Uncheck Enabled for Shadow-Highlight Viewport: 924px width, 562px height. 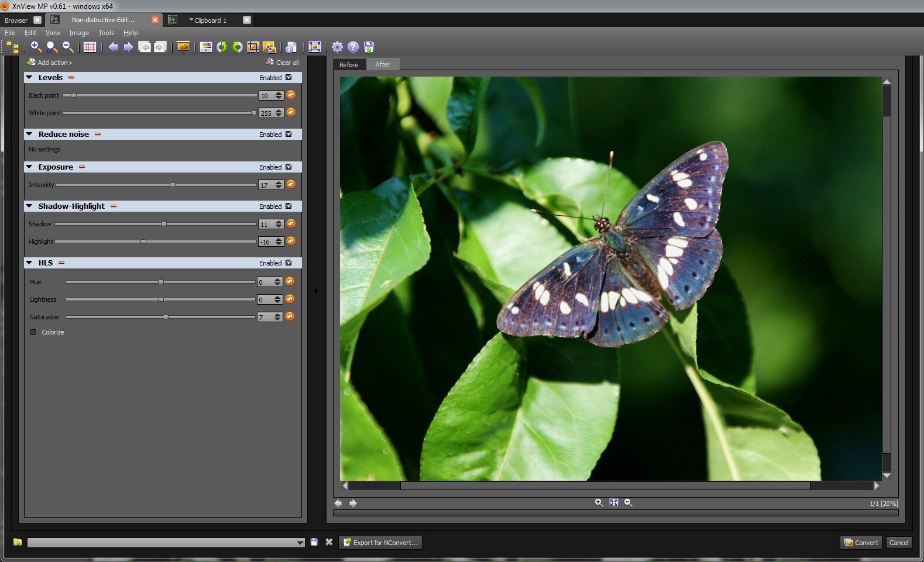coord(288,206)
